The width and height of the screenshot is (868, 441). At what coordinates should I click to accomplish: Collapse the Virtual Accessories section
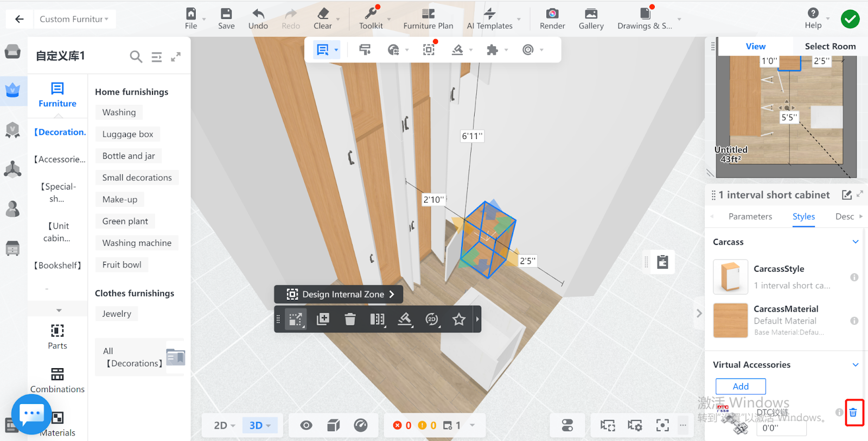(855, 365)
